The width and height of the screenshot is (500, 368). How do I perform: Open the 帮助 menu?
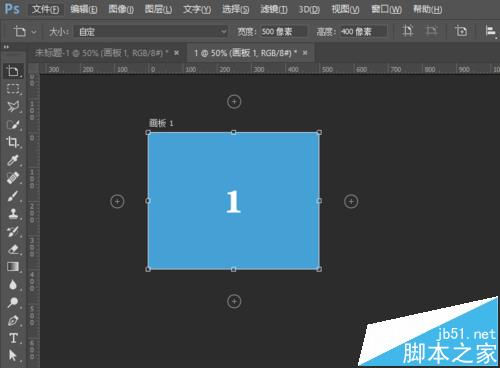tap(428, 9)
